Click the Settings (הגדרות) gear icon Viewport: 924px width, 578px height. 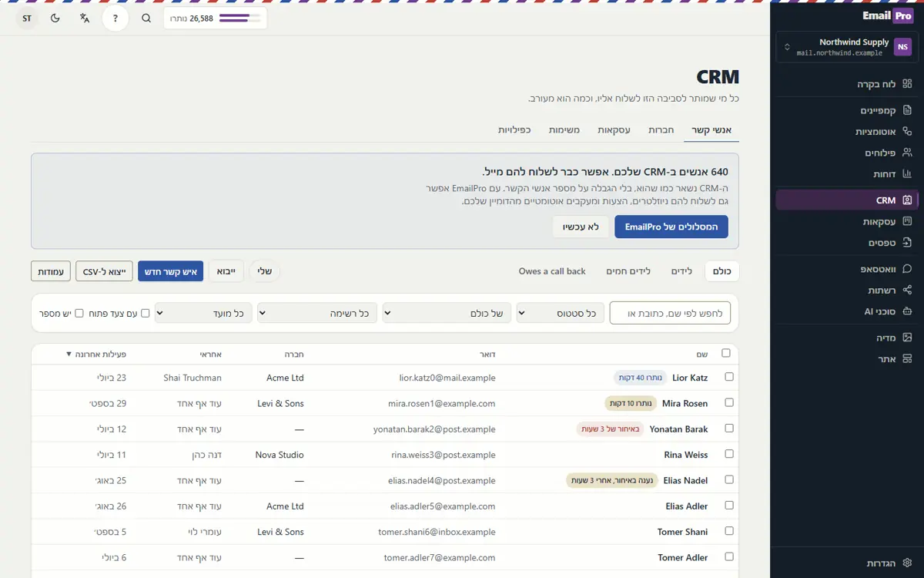(907, 563)
